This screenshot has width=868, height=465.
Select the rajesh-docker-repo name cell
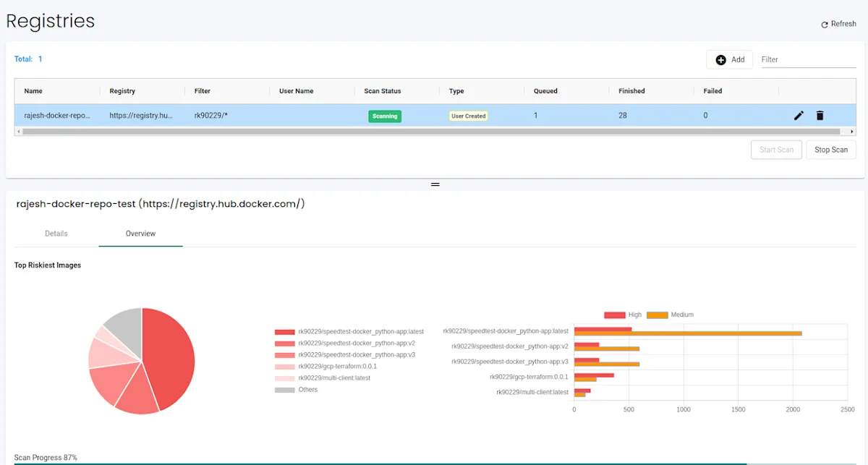pyautogui.click(x=57, y=116)
